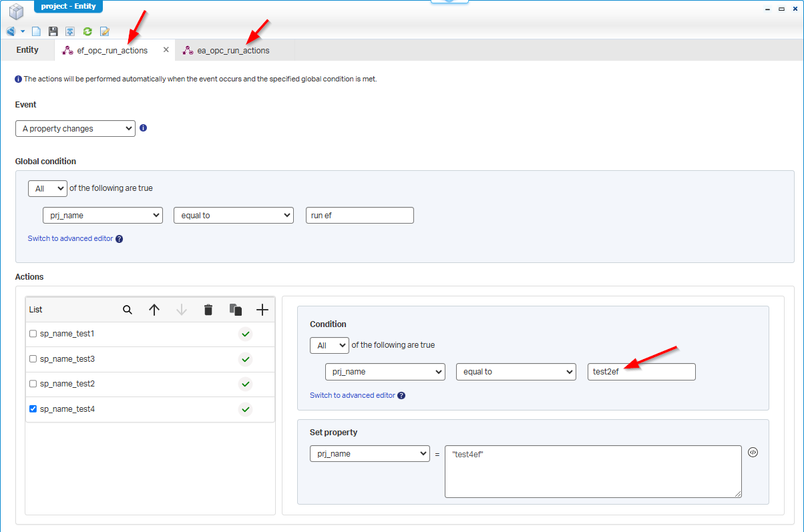Image resolution: width=804 pixels, height=532 pixels.
Task: Click the new blank document icon
Action: 37,31
